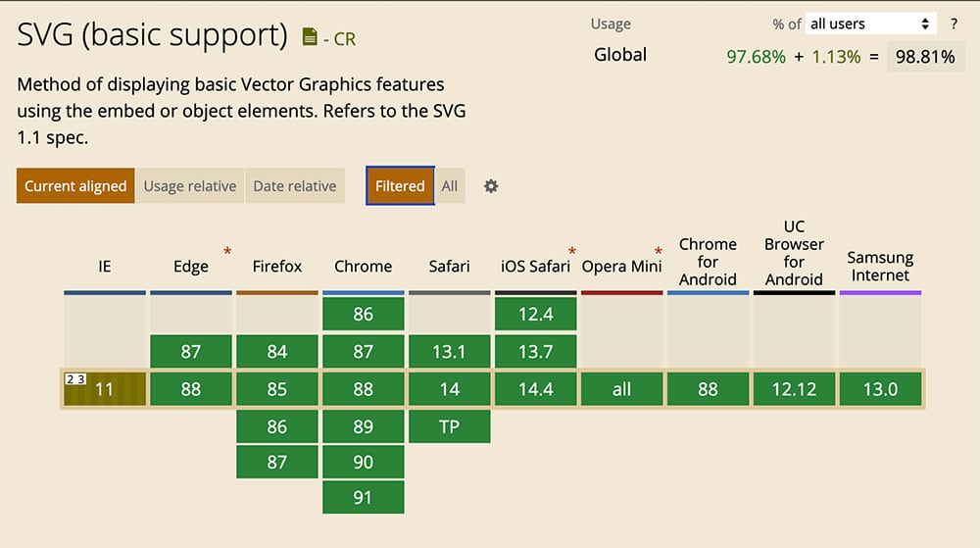Click the Chrome for Android header

point(709,261)
